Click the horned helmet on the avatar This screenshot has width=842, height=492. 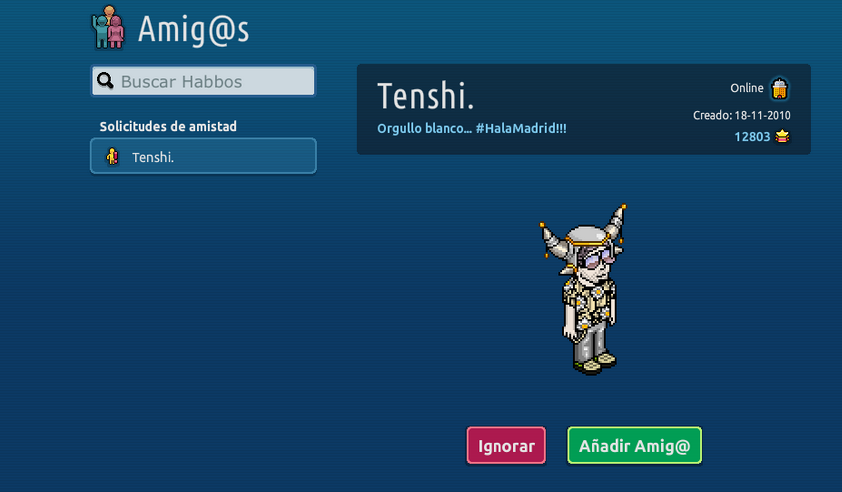click(584, 234)
